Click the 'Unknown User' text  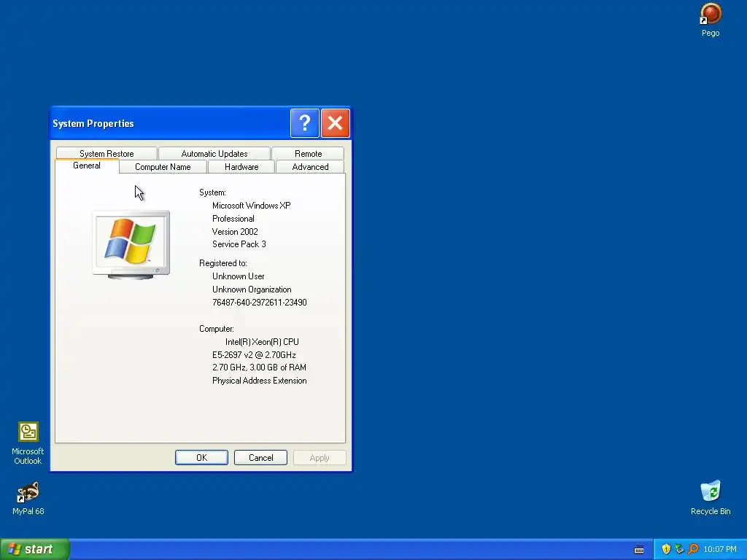pos(239,276)
